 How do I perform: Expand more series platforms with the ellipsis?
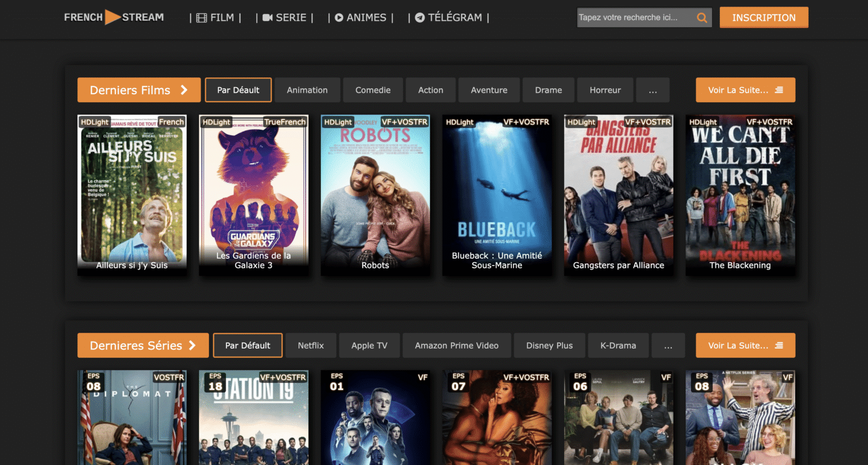click(x=668, y=345)
